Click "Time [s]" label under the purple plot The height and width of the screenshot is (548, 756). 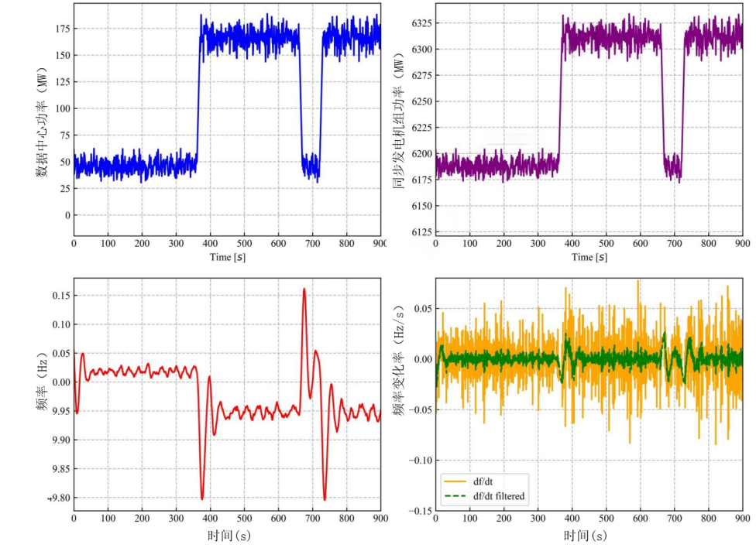click(588, 257)
